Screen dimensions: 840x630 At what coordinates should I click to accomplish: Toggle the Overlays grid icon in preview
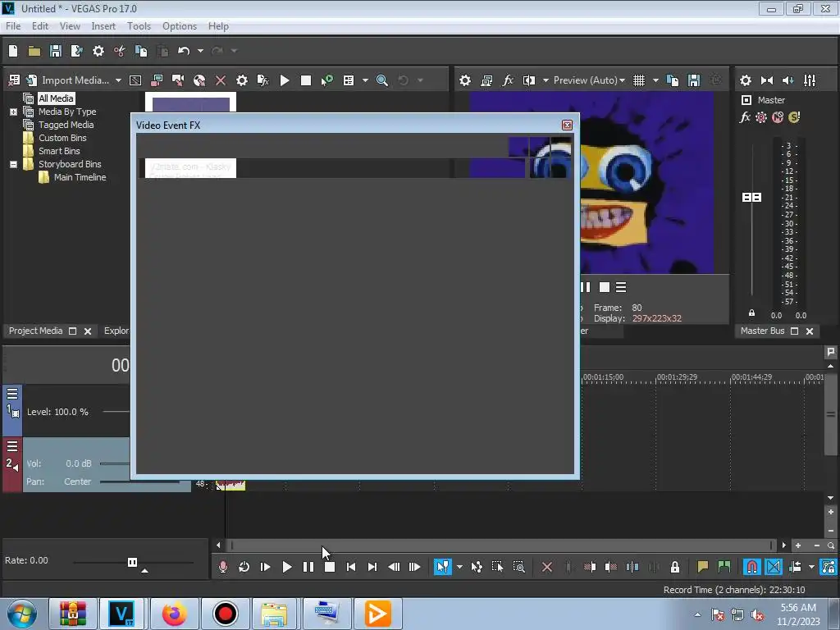pyautogui.click(x=639, y=80)
